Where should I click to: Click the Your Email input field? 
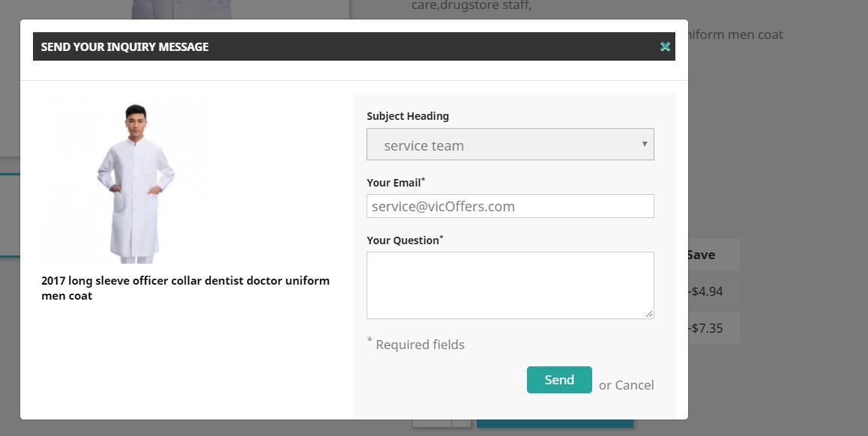(510, 206)
